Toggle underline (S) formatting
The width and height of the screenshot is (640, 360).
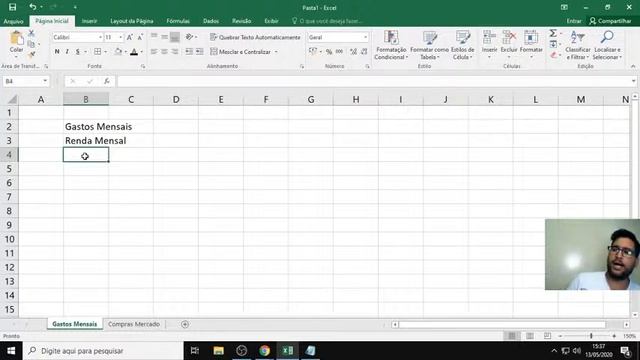pyautogui.click(x=77, y=51)
